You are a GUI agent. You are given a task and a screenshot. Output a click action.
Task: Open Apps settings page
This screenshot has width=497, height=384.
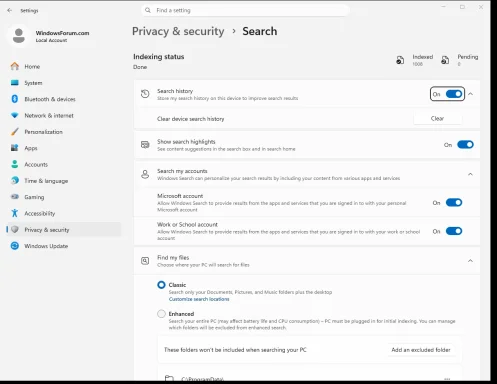click(64, 148)
